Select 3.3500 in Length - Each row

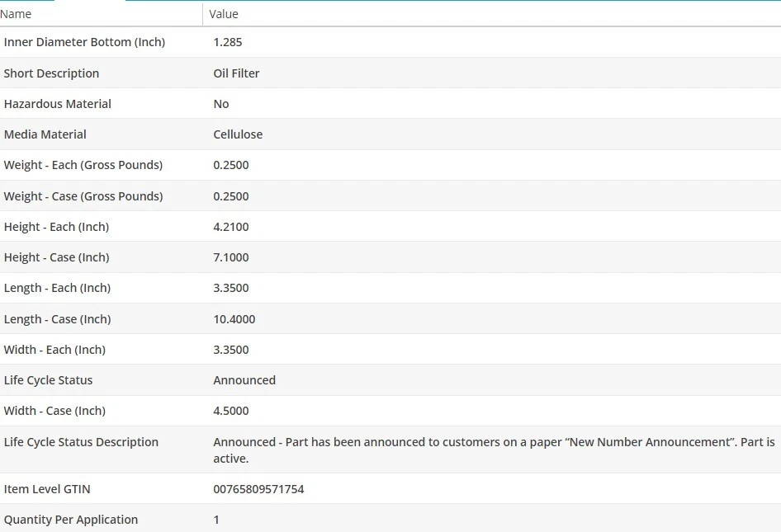pyautogui.click(x=231, y=288)
